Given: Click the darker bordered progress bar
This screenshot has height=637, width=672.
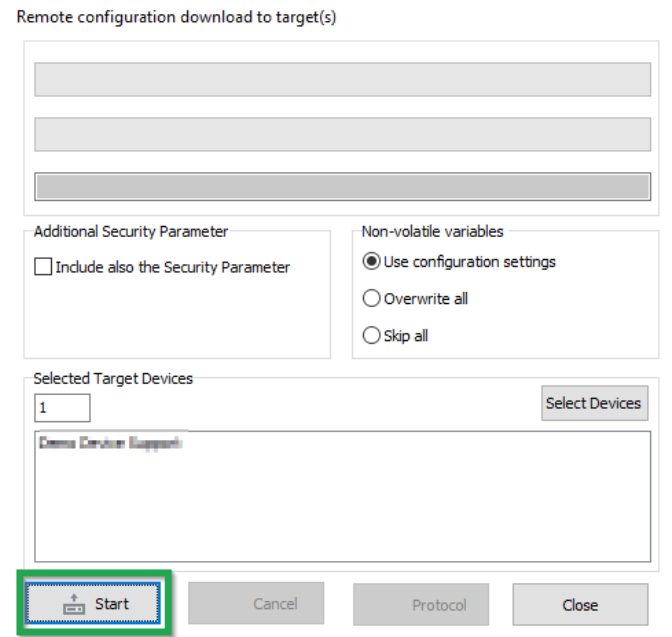Looking at the screenshot, I should click(x=343, y=187).
